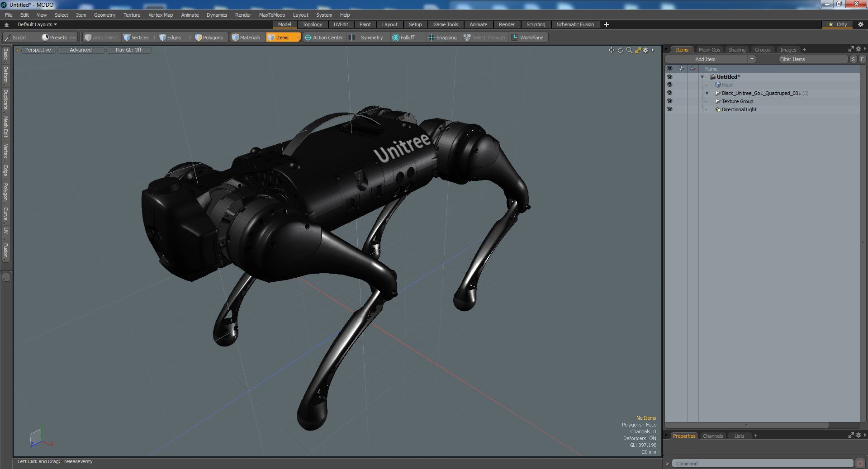
Task: Add a new tab beside Images
Action: 804,50
